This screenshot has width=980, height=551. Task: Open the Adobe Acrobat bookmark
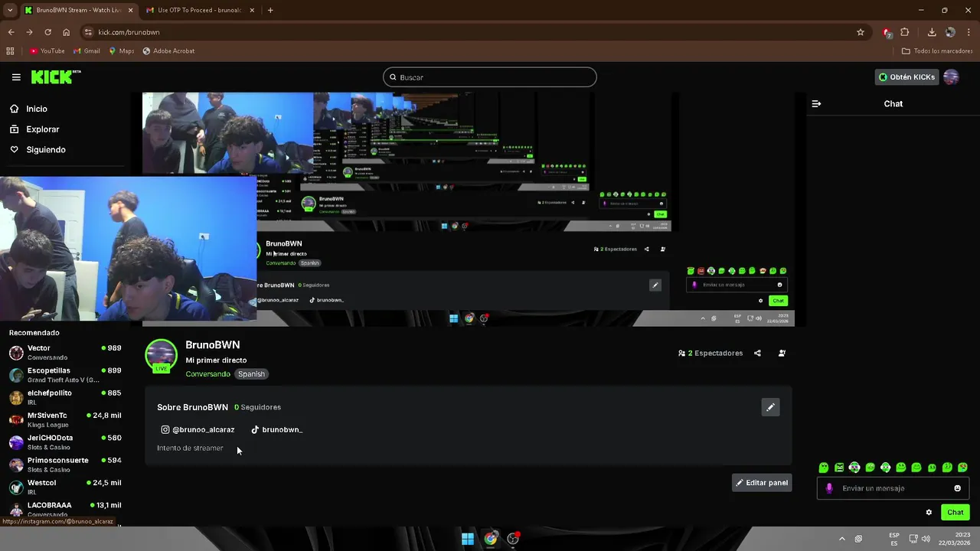click(168, 51)
